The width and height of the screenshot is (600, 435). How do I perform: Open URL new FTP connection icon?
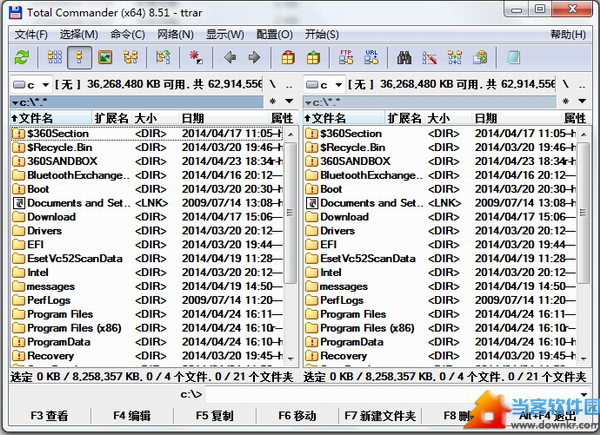[371, 57]
